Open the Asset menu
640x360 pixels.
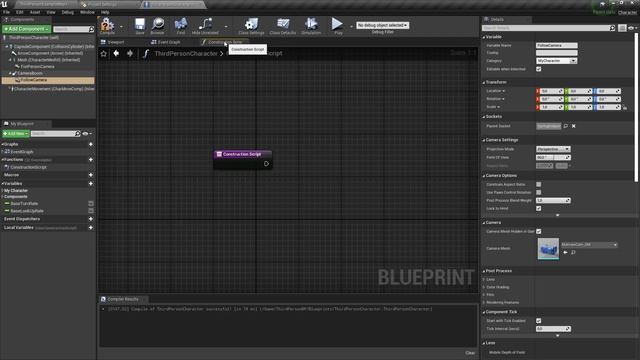click(35, 12)
